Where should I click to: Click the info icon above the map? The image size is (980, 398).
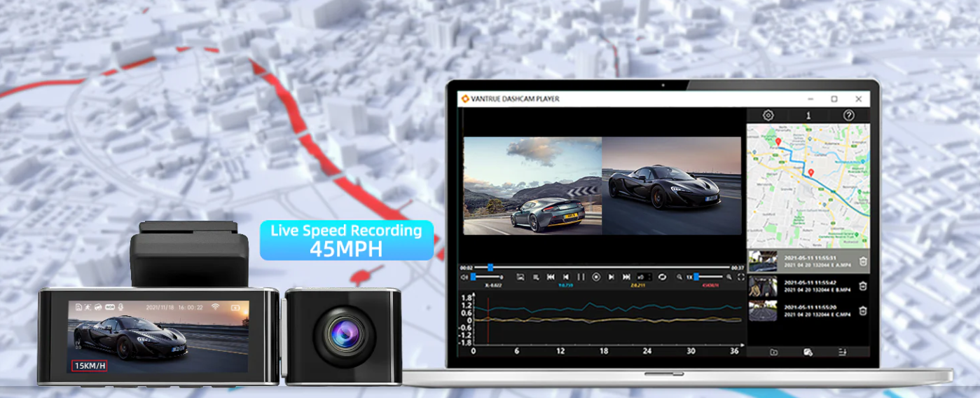click(808, 116)
